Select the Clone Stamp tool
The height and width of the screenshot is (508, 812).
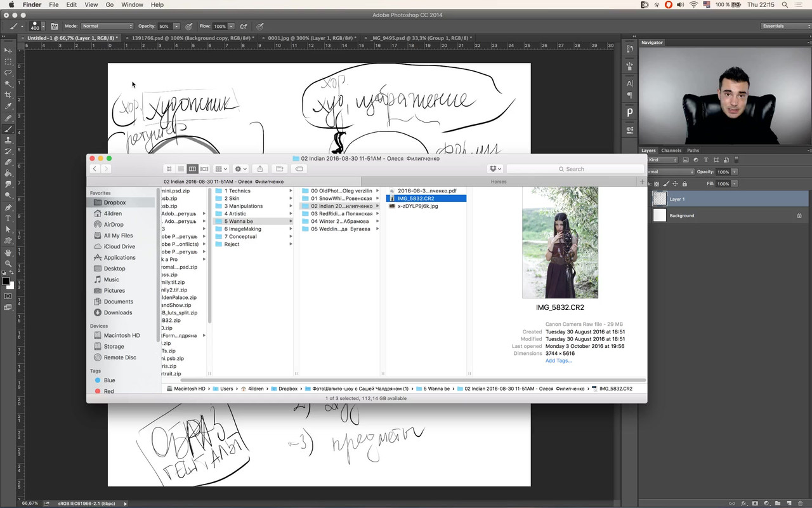click(8, 140)
